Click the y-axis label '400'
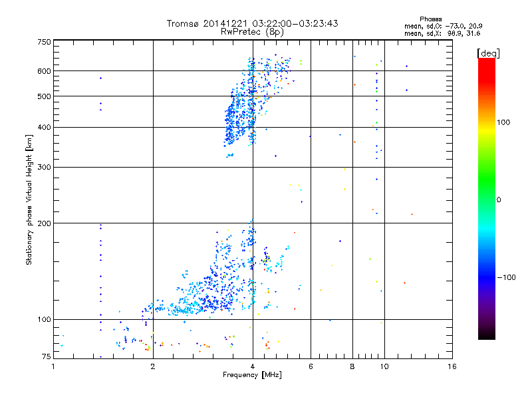The width and height of the screenshot is (532, 399). pyautogui.click(x=44, y=127)
